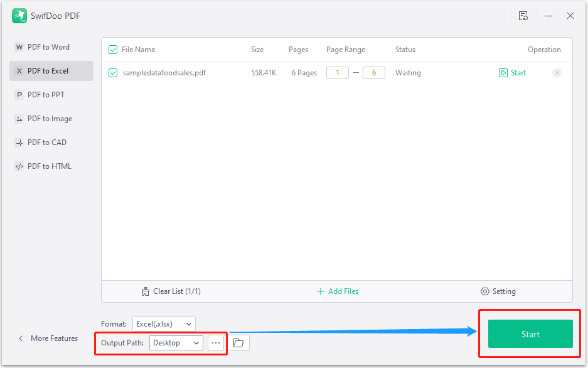This screenshot has height=368, width=588.
Task: Click the SwifDoo PDF logo icon
Action: pos(19,16)
